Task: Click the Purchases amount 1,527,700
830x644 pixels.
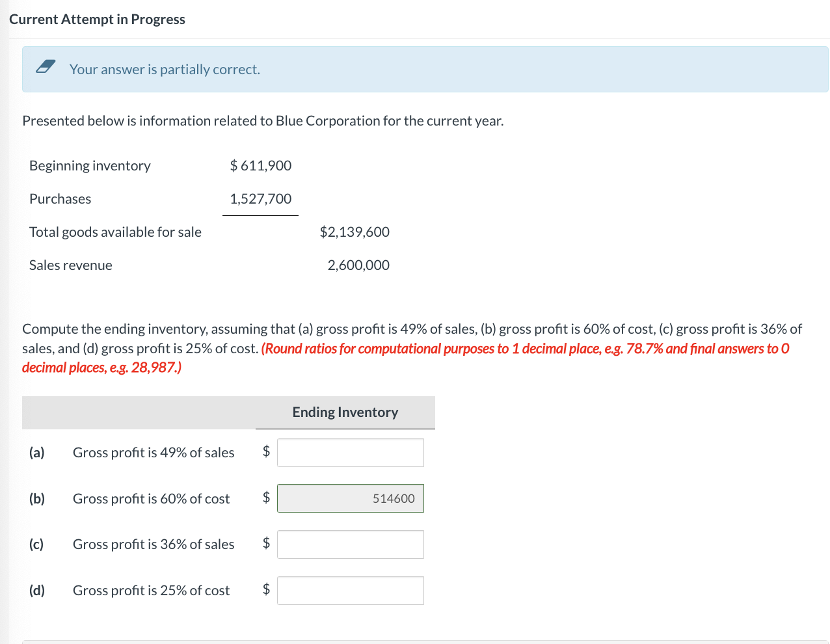Action: point(261,199)
